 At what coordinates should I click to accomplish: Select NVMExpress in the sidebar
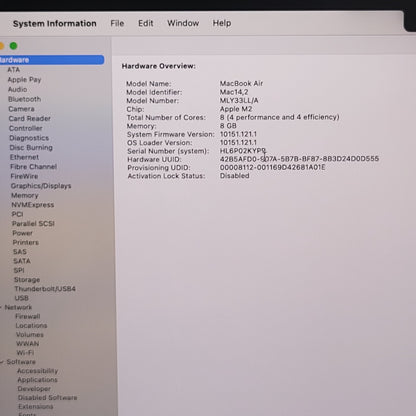[33, 205]
